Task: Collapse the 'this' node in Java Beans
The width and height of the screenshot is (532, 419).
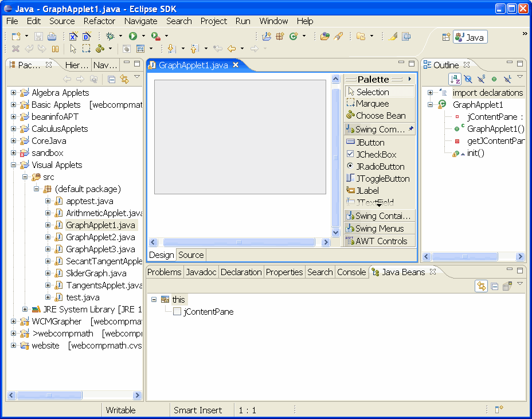Action: [154, 300]
